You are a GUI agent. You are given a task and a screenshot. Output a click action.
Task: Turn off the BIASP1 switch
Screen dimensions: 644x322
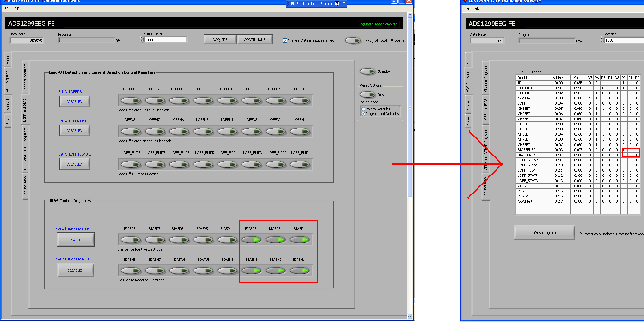coord(300,240)
